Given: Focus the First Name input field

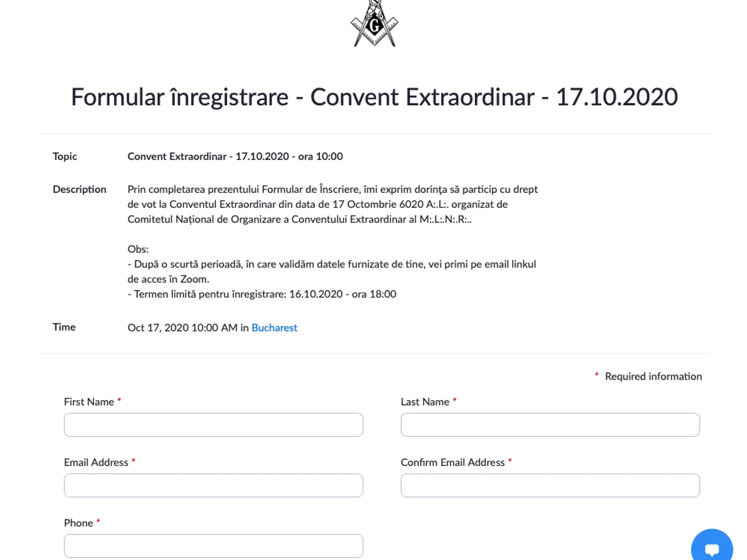Looking at the screenshot, I should point(214,425).
